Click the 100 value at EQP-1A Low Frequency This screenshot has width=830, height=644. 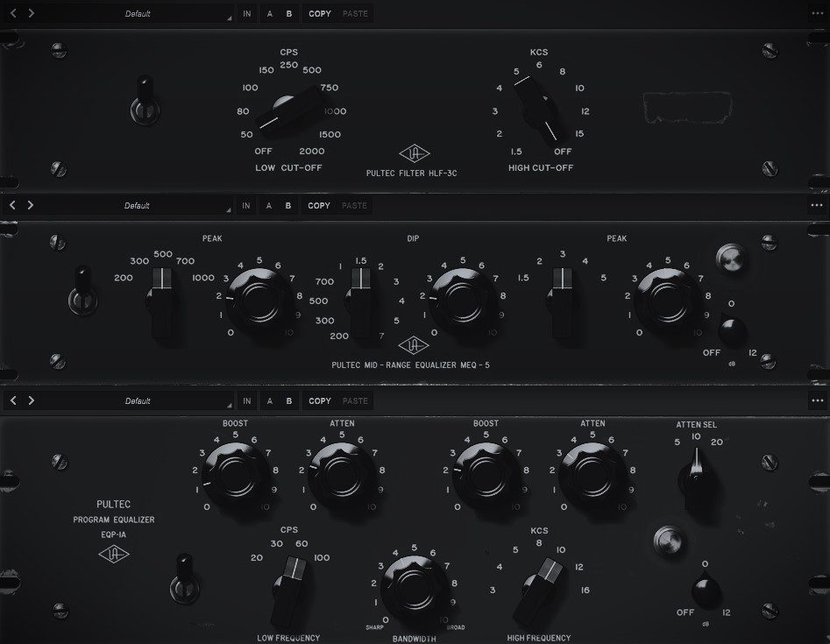[x=322, y=557]
